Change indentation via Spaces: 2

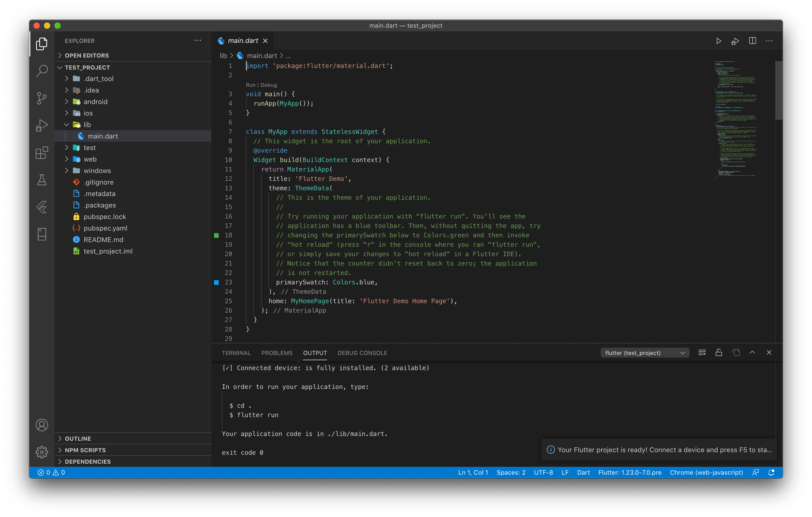pos(511,473)
